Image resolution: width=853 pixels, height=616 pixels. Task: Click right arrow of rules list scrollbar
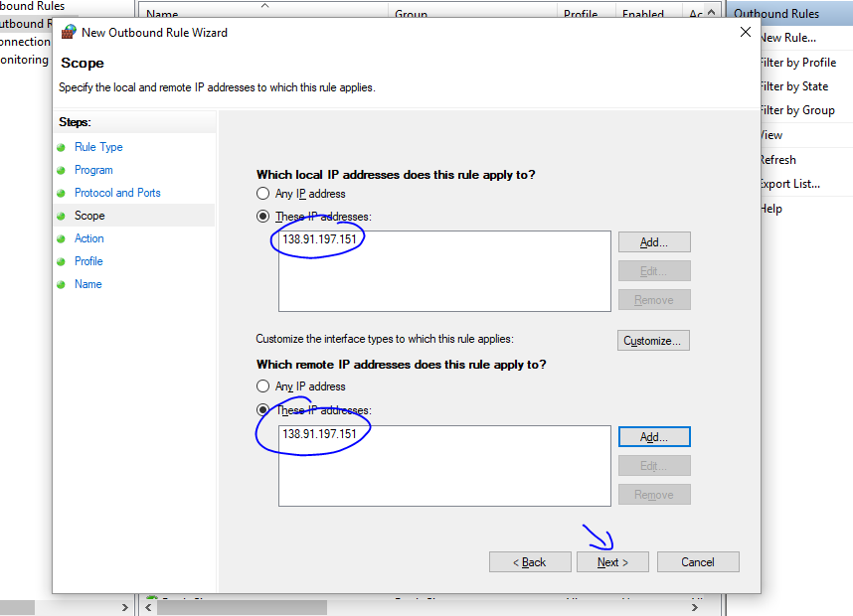click(695, 607)
